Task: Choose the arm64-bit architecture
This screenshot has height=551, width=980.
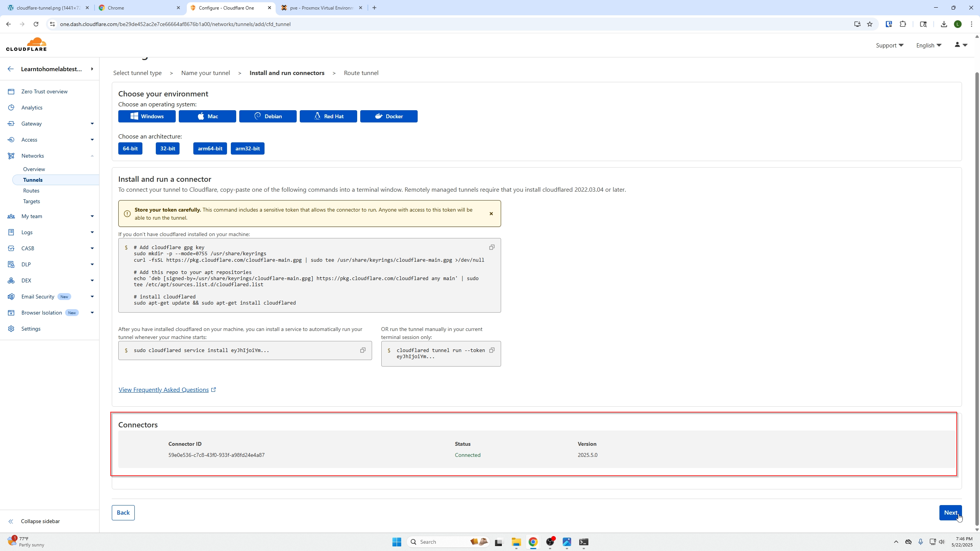Action: click(x=210, y=148)
